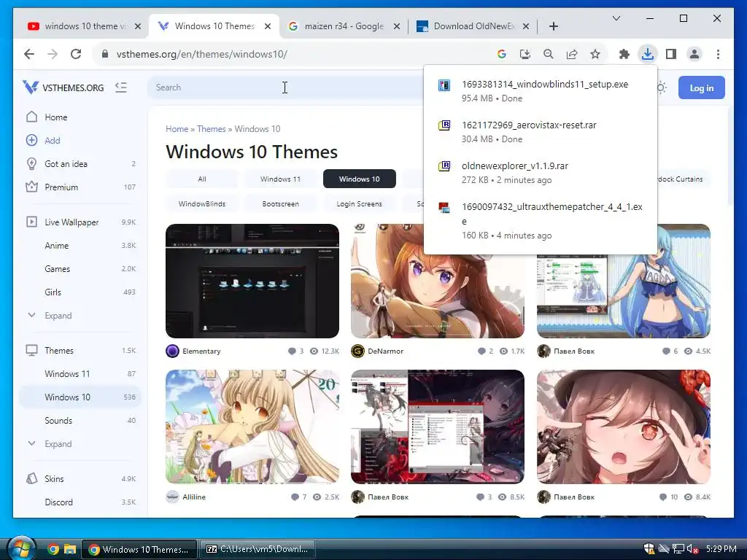Close the YouTube windows 10 theme tab
Viewport: 747px width, 560px height.
tap(138, 26)
